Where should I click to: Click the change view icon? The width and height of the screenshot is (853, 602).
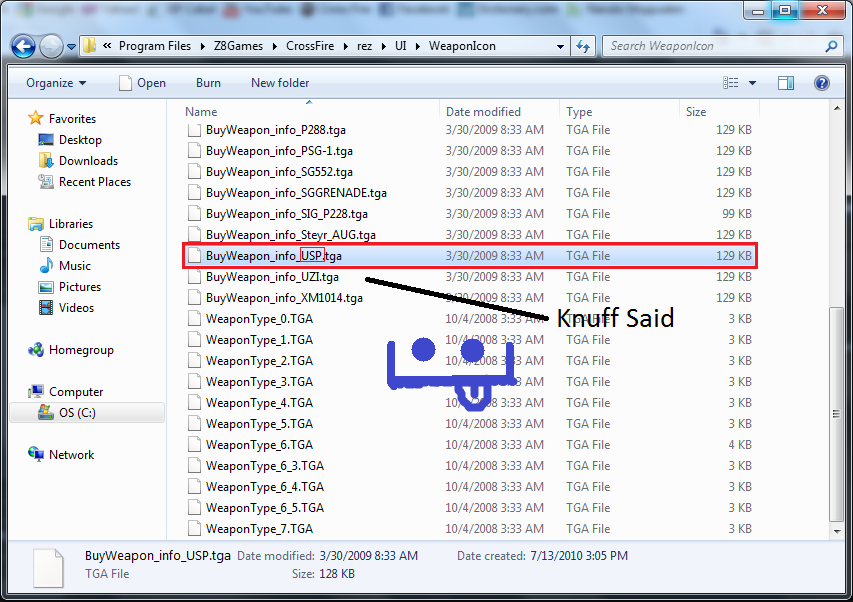tap(731, 83)
